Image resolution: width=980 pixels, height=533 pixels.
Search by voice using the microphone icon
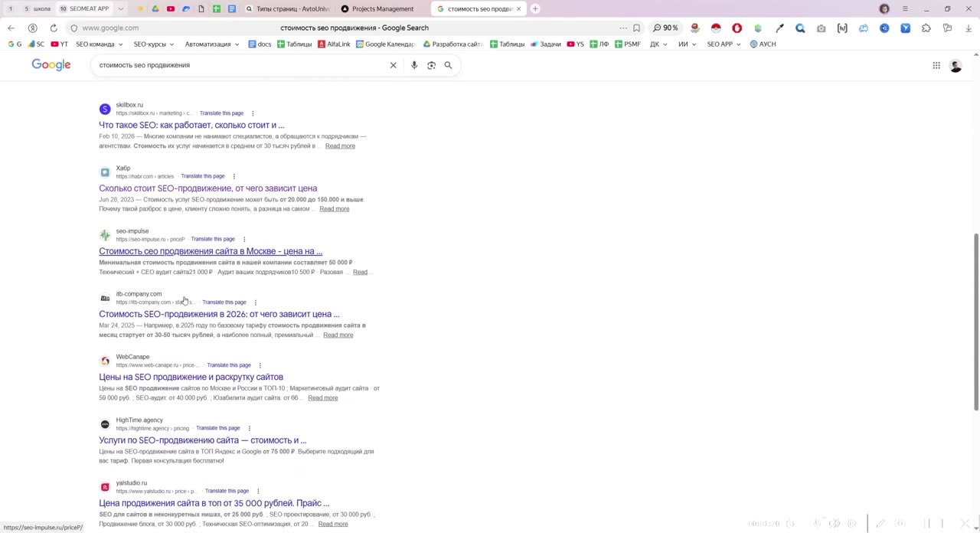(414, 65)
